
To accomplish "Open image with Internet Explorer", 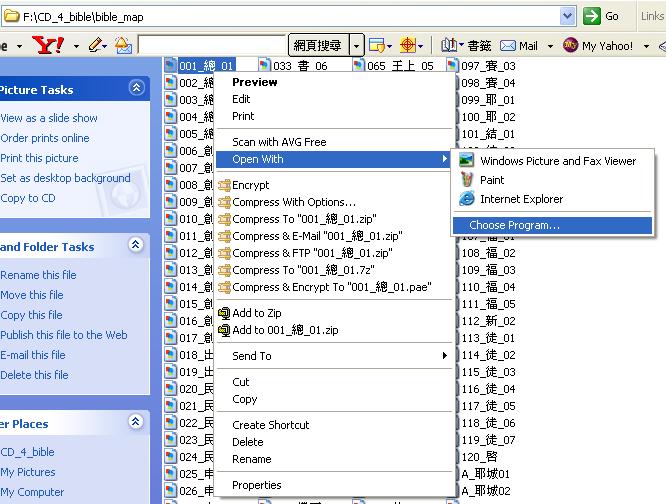I will tap(521, 199).
